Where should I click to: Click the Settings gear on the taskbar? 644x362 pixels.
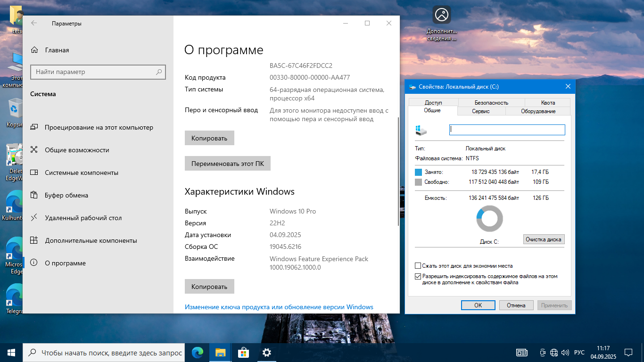click(266, 352)
